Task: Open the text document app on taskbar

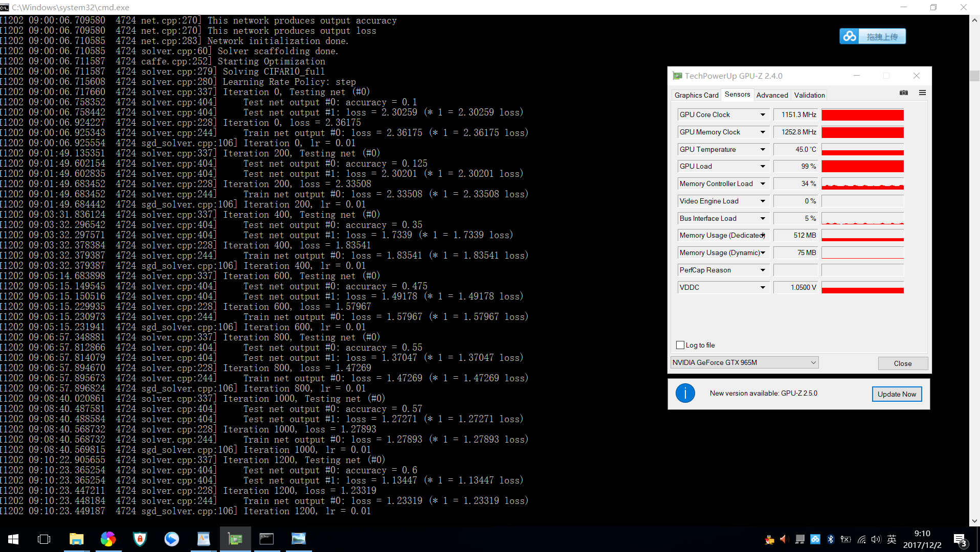Action: point(204,539)
